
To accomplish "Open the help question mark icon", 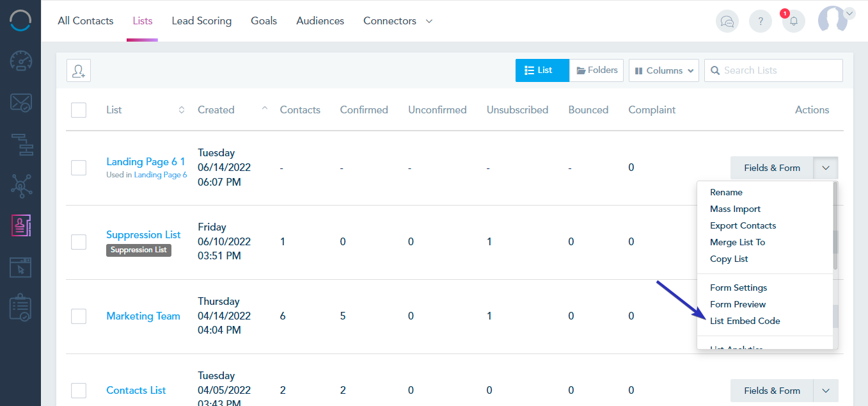I will click(x=761, y=21).
